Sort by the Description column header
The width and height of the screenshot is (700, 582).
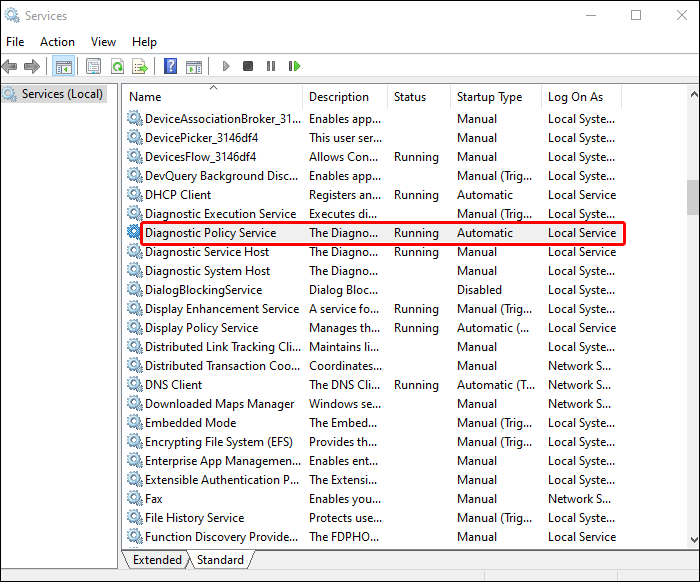coord(345,97)
